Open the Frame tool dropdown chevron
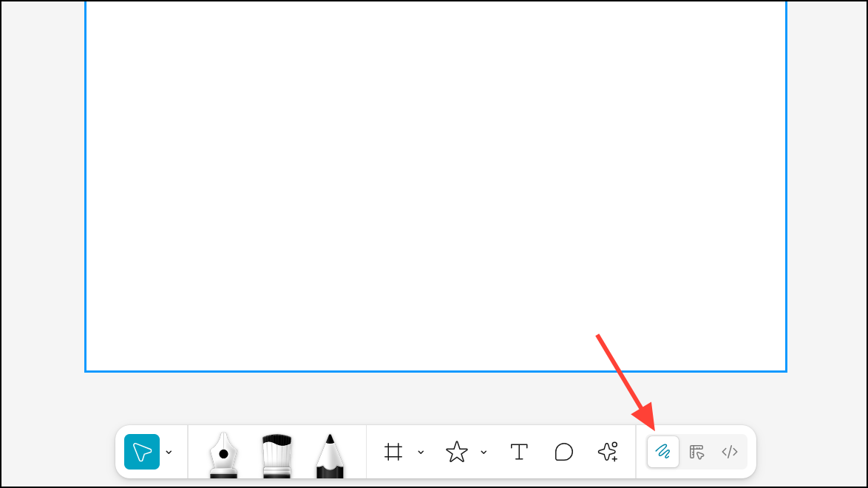Image resolution: width=868 pixels, height=488 pixels. 421,453
